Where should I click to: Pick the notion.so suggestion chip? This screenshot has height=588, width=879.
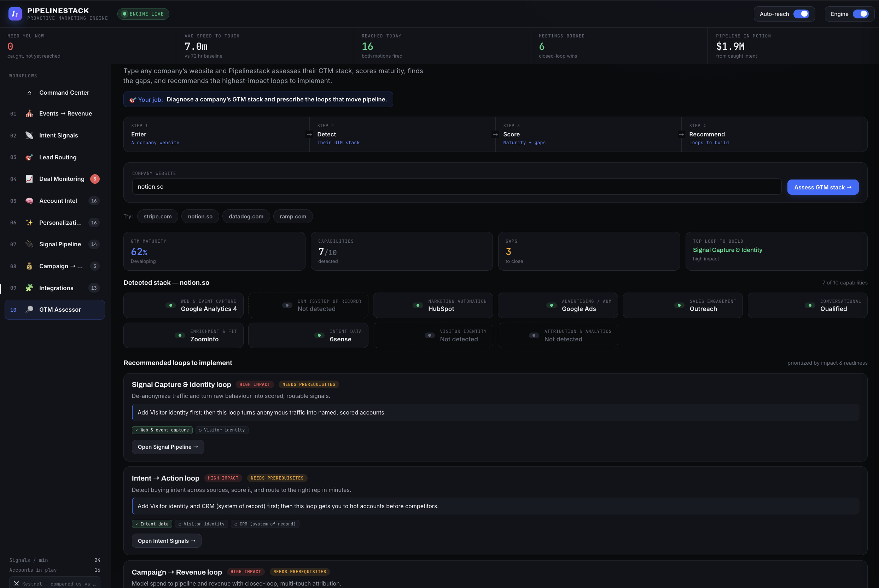point(200,216)
